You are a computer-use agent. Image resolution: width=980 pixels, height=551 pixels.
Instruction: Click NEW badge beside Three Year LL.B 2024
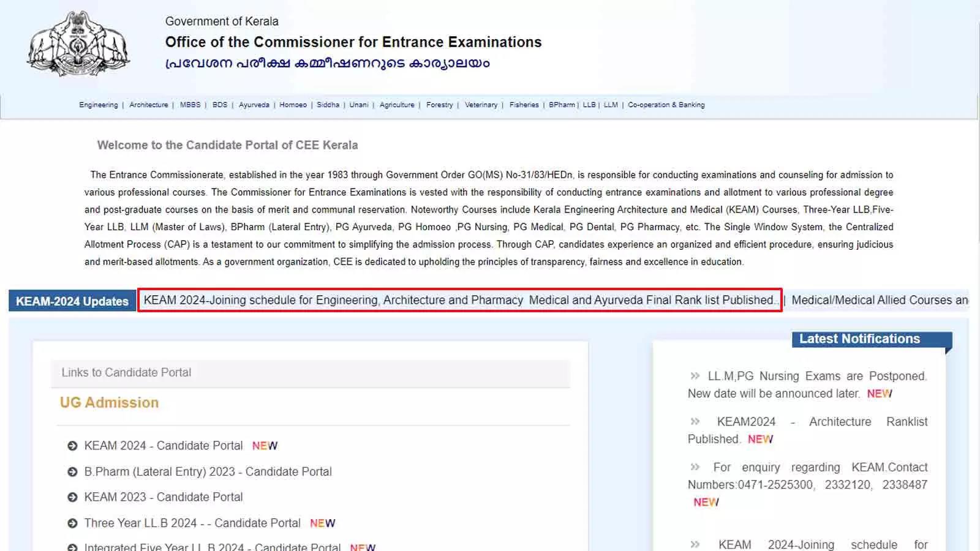click(322, 523)
